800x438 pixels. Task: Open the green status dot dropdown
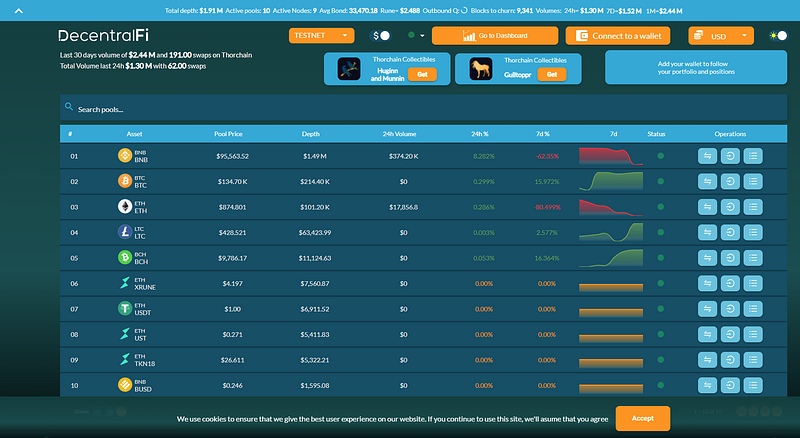(x=416, y=35)
